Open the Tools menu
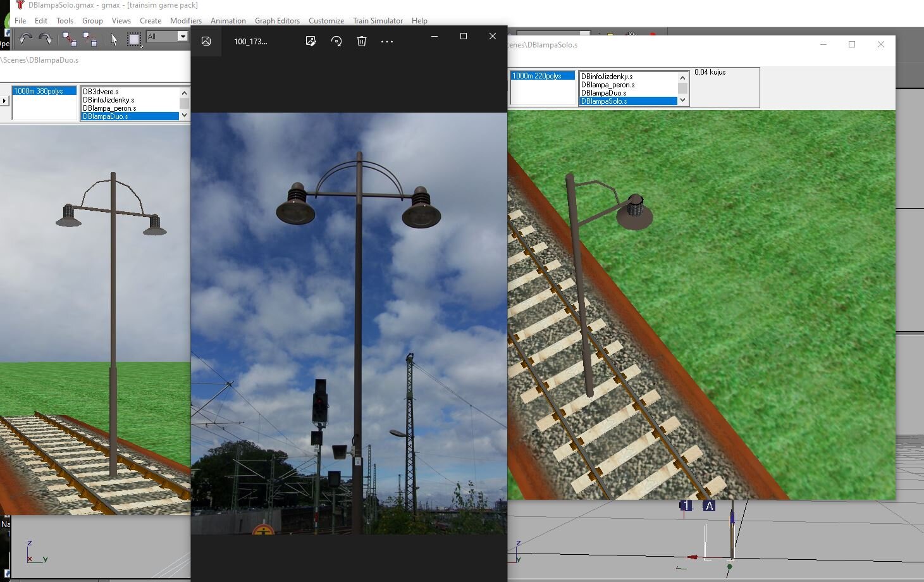The height and width of the screenshot is (582, 924). 65,21
